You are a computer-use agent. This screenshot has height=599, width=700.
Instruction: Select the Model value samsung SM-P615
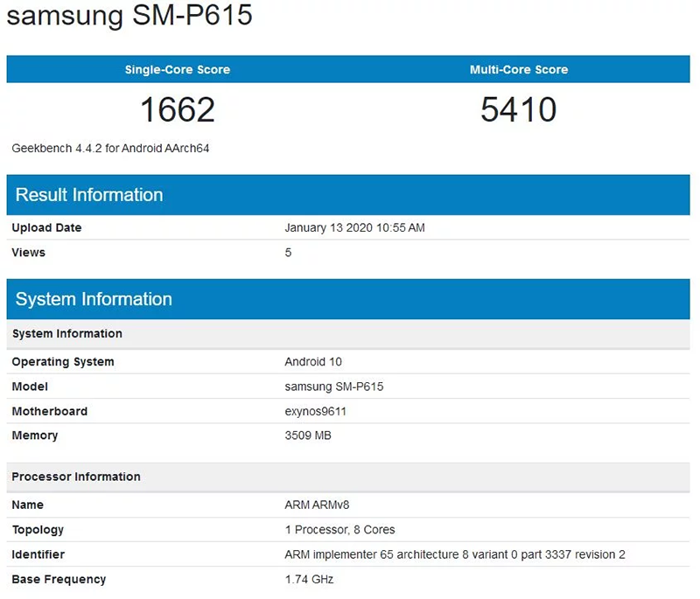[x=334, y=387]
